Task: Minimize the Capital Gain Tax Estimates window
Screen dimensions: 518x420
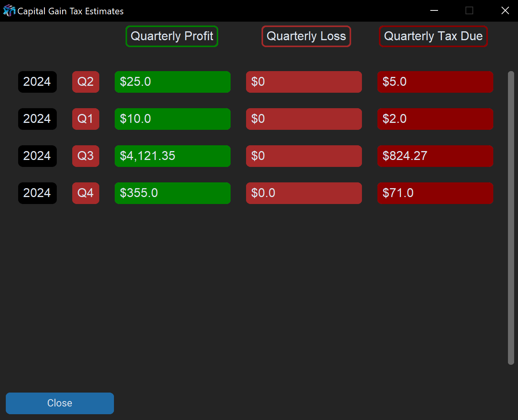Action: (x=434, y=11)
